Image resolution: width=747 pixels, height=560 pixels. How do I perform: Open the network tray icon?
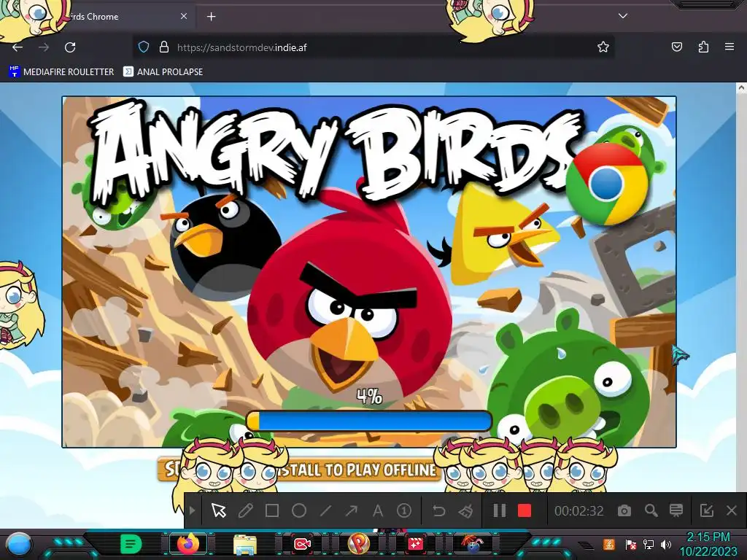click(x=648, y=544)
